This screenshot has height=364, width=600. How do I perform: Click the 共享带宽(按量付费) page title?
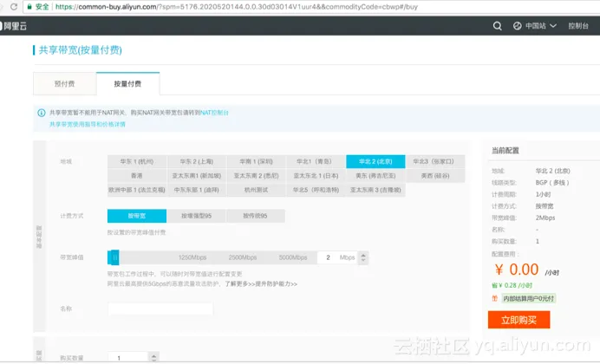click(81, 49)
